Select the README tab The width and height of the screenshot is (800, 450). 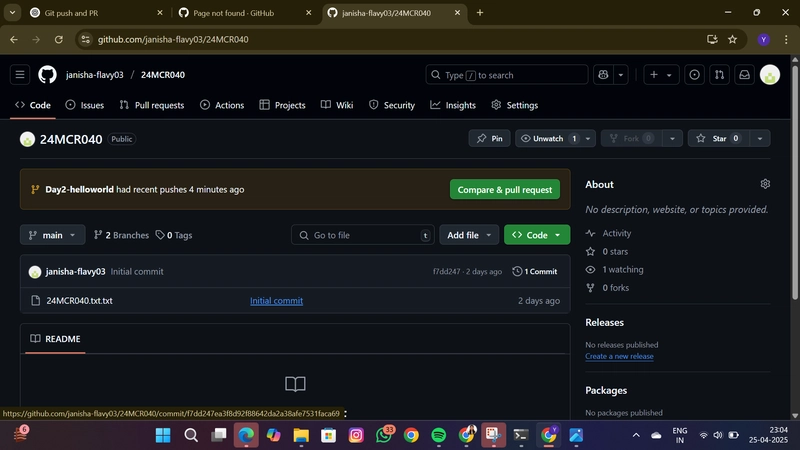pos(56,339)
